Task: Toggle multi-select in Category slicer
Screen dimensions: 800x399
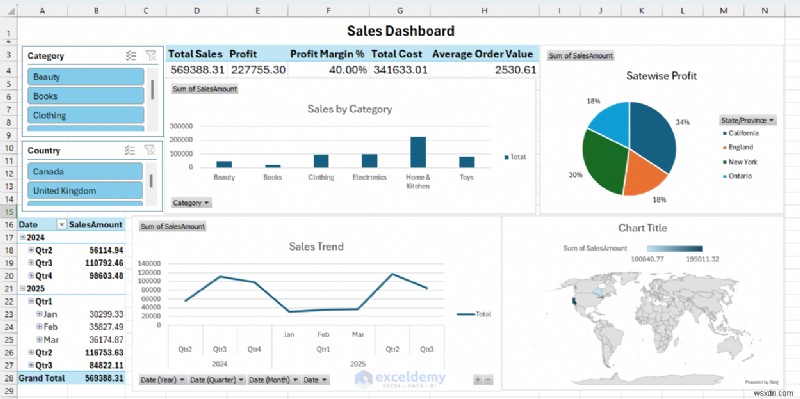Action: click(x=131, y=56)
